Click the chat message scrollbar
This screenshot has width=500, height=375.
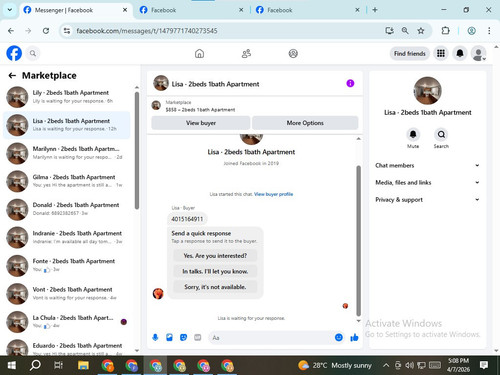click(x=359, y=240)
